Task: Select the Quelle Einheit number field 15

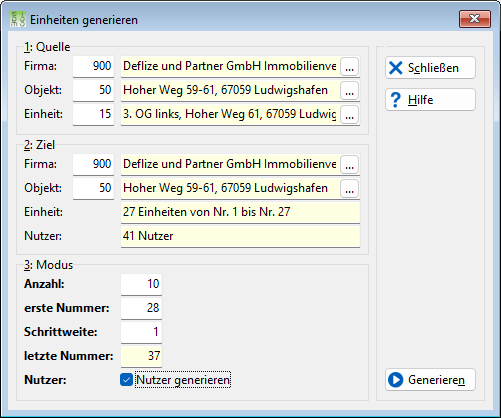Action: tap(93, 114)
